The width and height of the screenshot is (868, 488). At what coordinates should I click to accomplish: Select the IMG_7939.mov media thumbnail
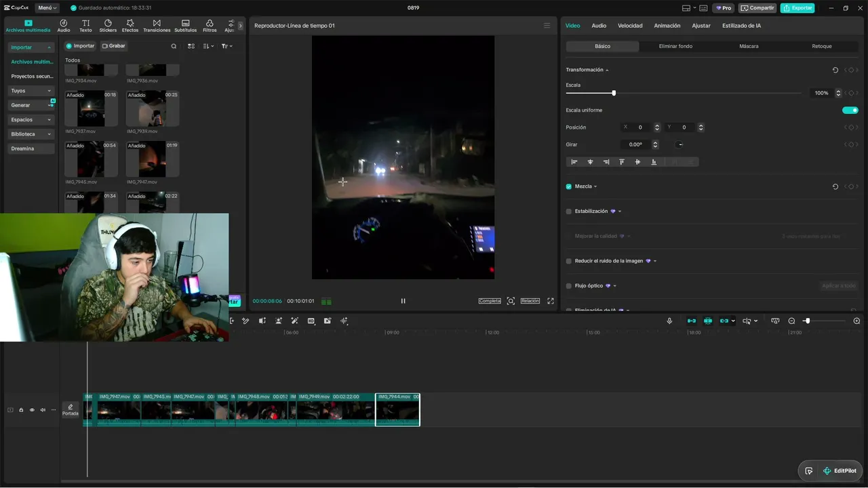pos(153,108)
